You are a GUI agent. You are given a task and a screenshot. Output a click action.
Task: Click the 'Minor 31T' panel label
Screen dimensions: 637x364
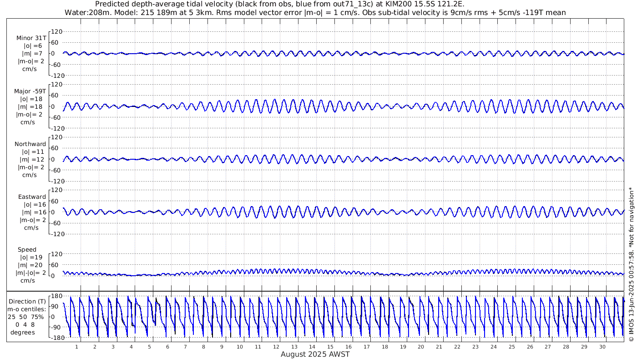click(x=31, y=38)
